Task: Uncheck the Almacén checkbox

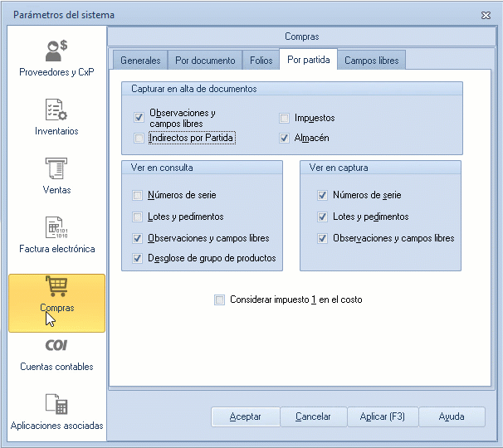Action: tap(285, 138)
